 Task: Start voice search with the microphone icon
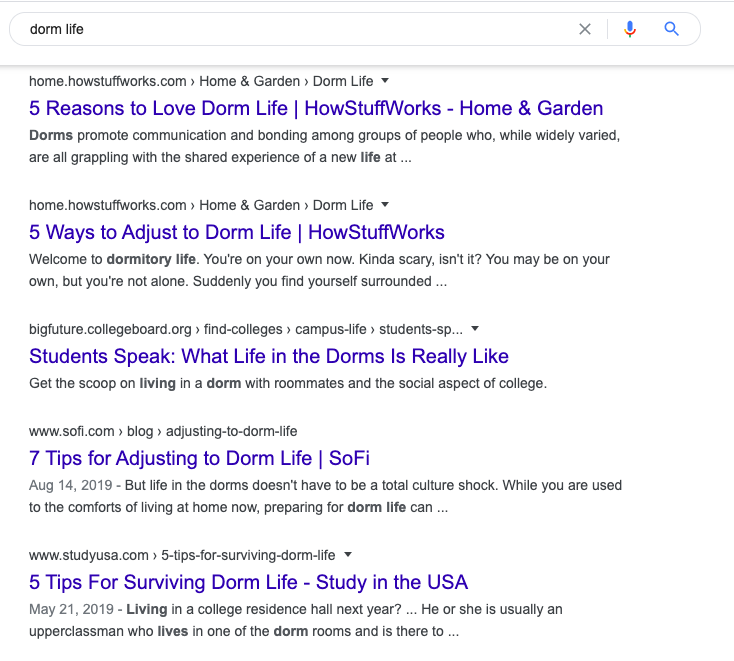(630, 29)
